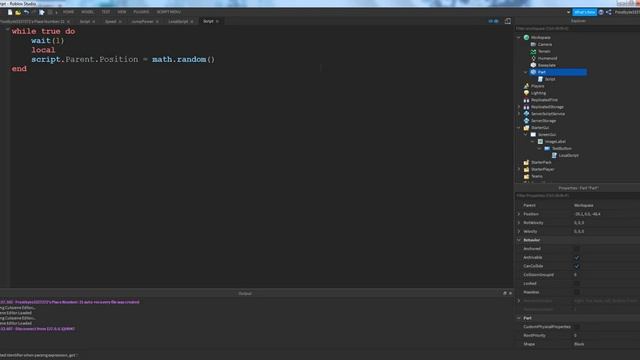Click the What's New button
The height and width of the screenshot is (360, 640).
click(584, 12)
